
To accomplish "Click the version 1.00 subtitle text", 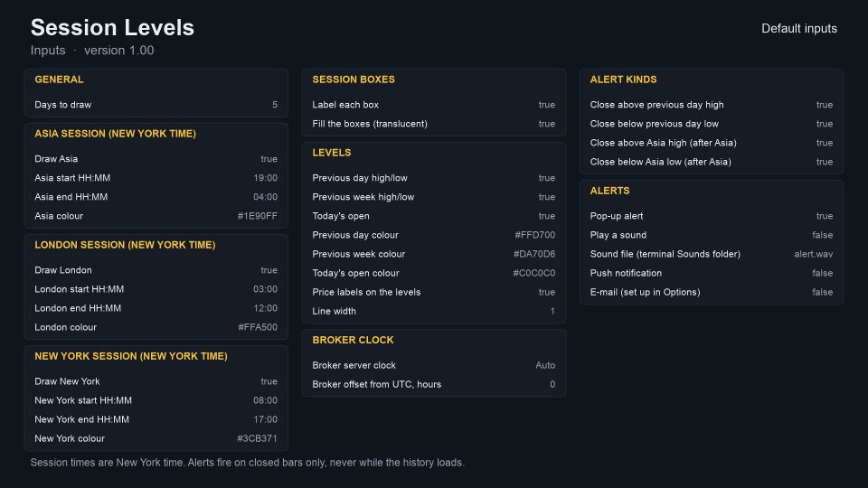I will (119, 51).
